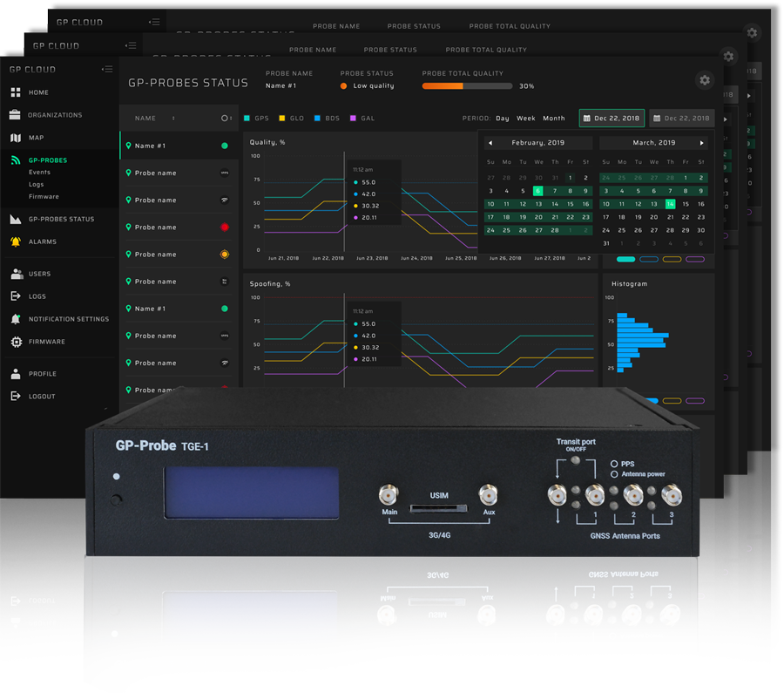Toggle the GAL series in the legend
The width and height of the screenshot is (784, 693).
pos(362,118)
